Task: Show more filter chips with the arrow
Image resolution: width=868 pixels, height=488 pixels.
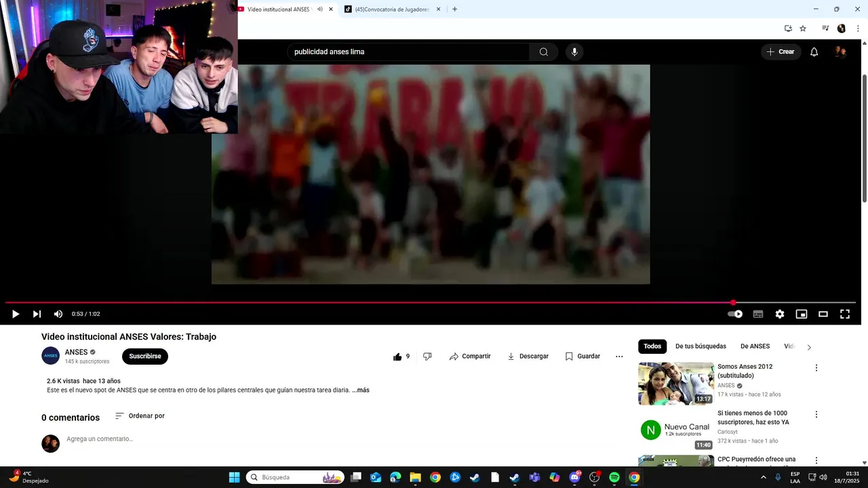Action: coord(809,347)
